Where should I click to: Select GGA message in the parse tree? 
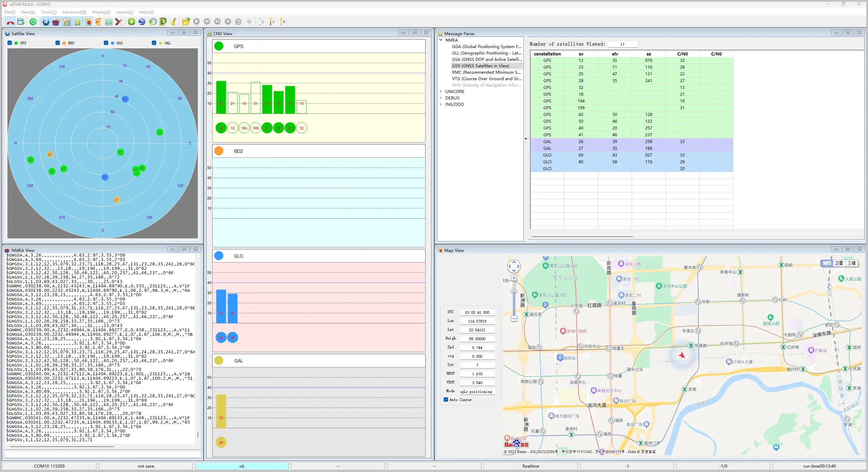(x=486, y=47)
